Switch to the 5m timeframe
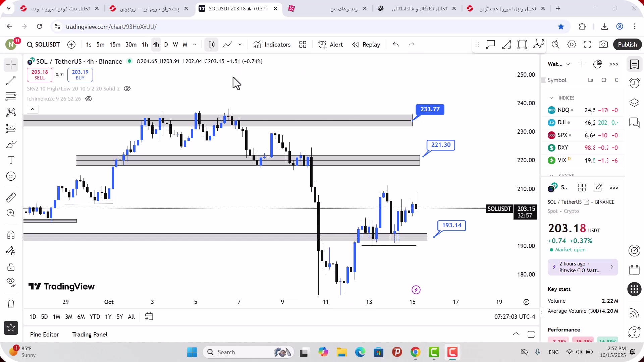 100,45
